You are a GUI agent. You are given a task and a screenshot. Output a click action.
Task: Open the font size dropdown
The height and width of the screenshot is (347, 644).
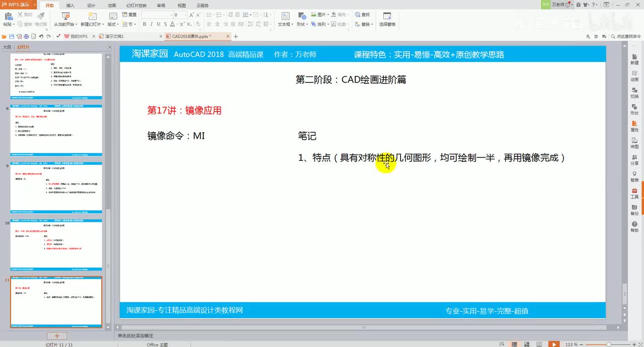pos(185,15)
